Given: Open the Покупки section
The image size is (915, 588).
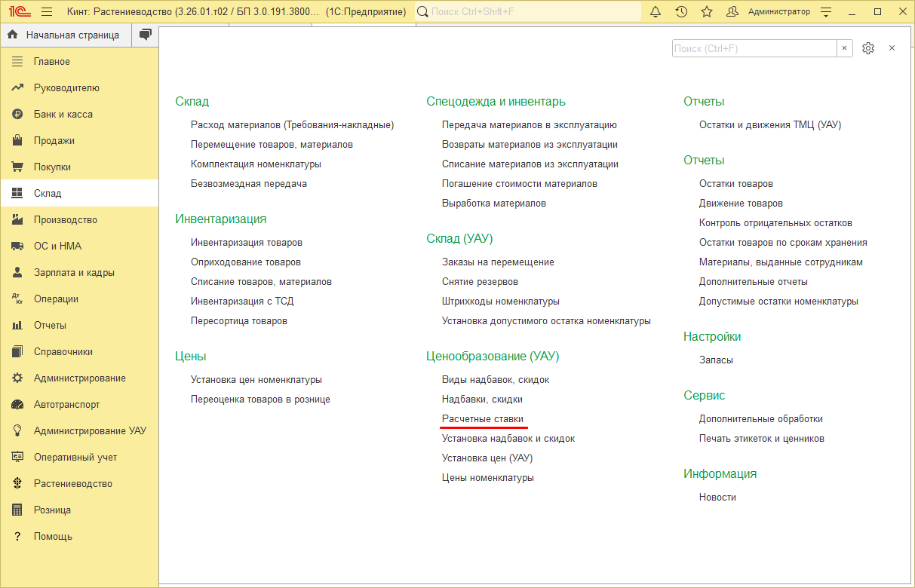Looking at the screenshot, I should coord(79,167).
